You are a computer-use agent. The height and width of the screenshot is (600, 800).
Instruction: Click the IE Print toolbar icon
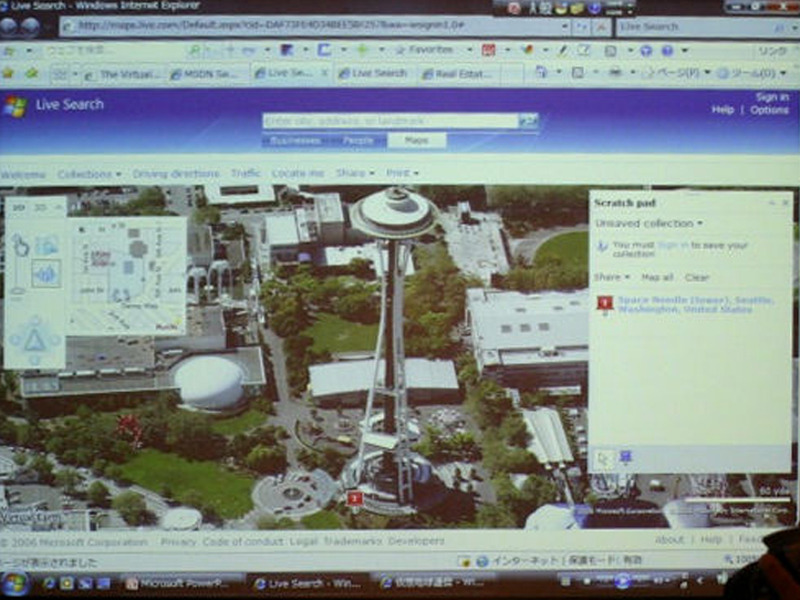click(615, 73)
